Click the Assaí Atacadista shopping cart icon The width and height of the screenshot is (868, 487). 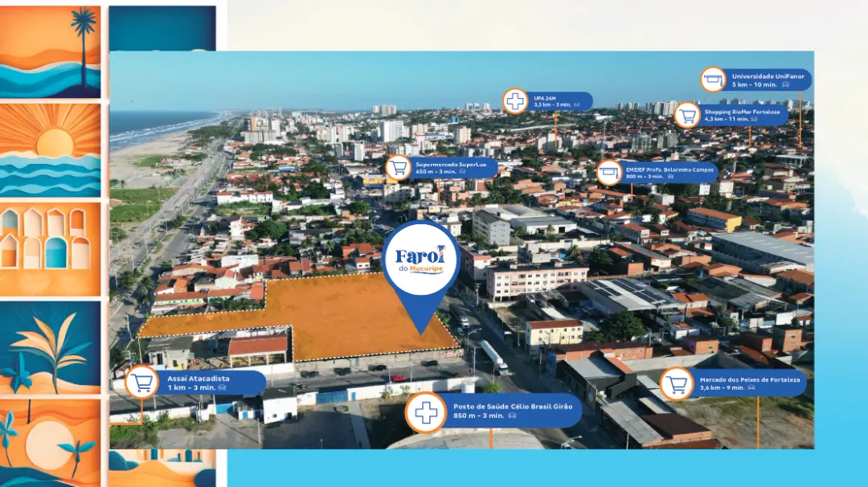(142, 382)
